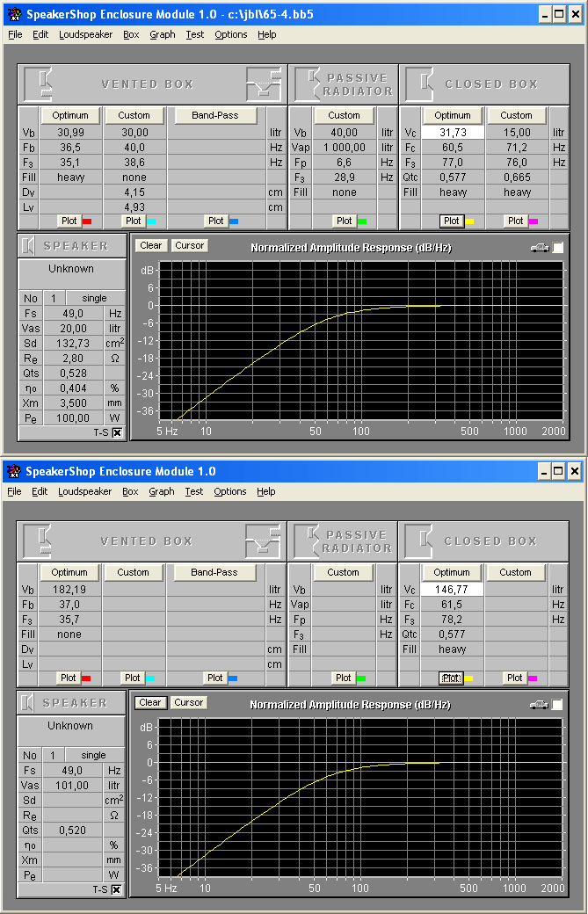Click closed box Custom button in top window

click(x=516, y=115)
